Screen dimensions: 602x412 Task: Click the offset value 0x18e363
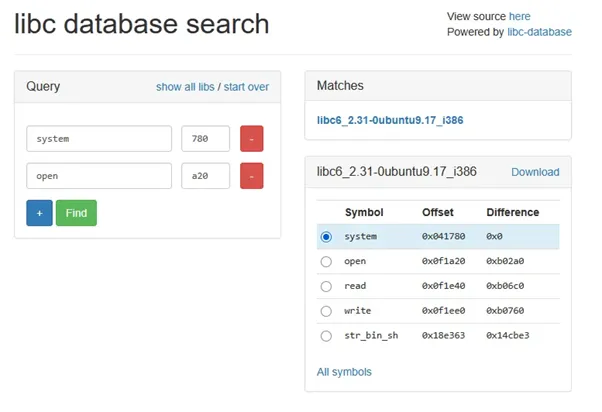(443, 336)
